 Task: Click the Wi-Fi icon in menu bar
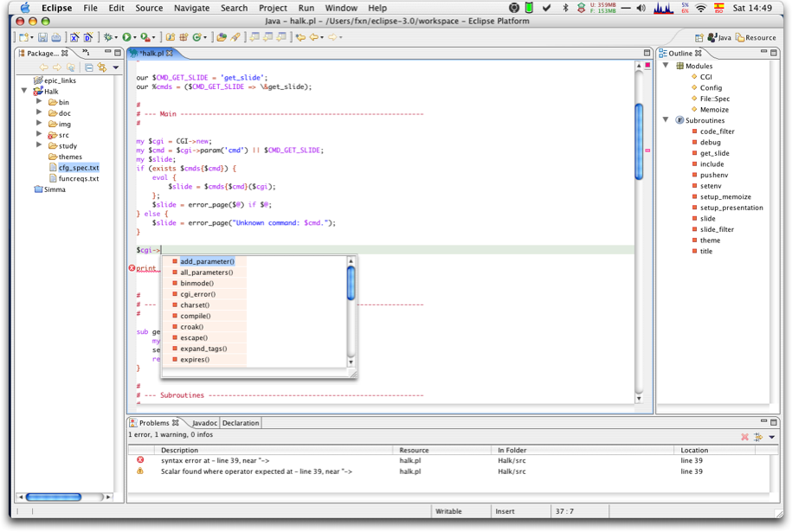[700, 8]
